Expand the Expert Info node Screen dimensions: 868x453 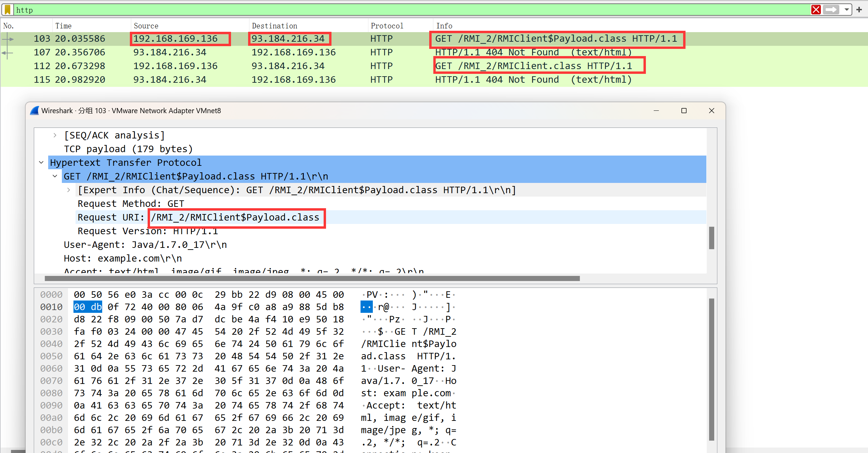pyautogui.click(x=69, y=190)
